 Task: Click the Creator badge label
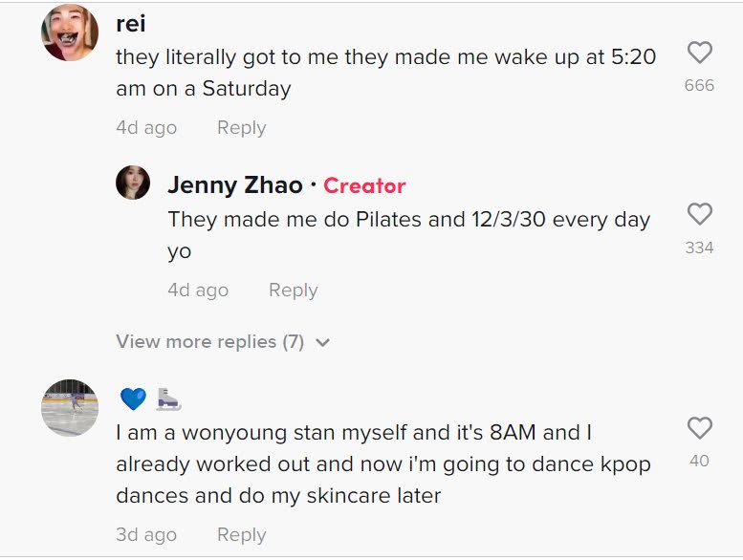[364, 185]
